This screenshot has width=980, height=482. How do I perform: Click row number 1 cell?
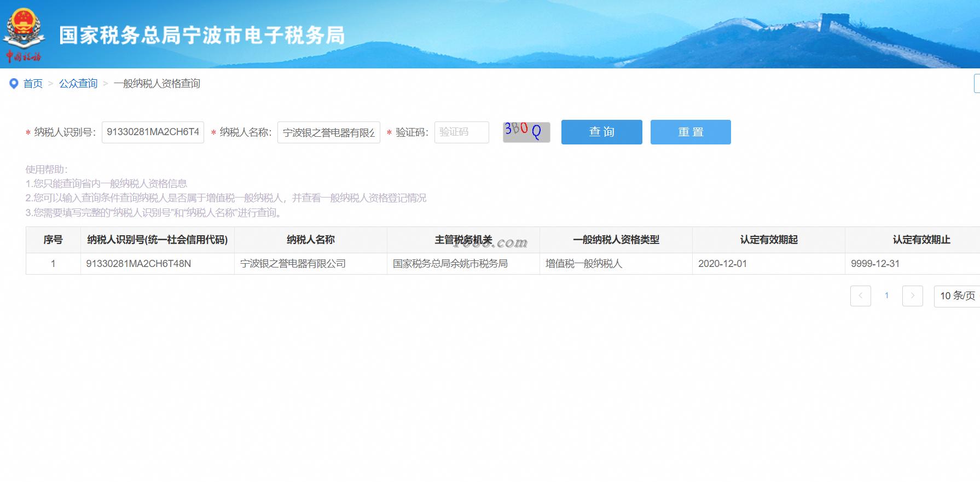[x=53, y=264]
